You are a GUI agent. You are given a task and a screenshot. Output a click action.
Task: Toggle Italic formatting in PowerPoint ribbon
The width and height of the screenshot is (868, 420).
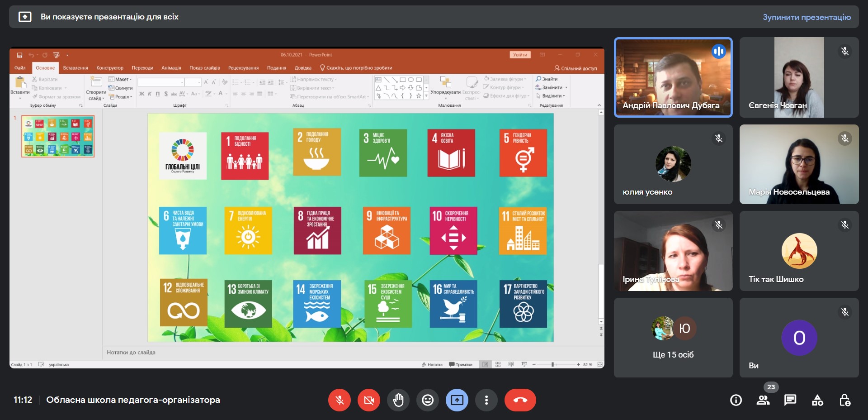(x=150, y=94)
